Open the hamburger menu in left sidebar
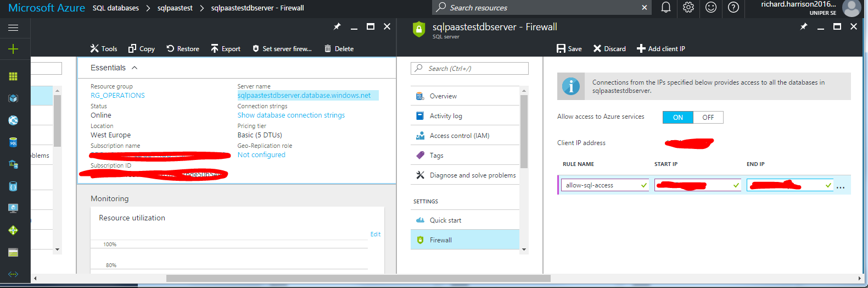The image size is (868, 288). pyautogui.click(x=13, y=27)
